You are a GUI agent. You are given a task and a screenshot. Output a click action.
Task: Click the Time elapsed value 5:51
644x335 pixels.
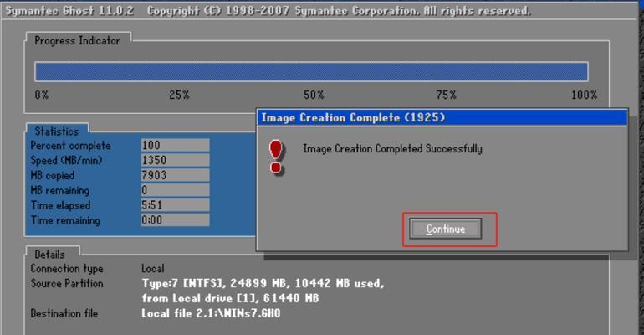point(175,204)
